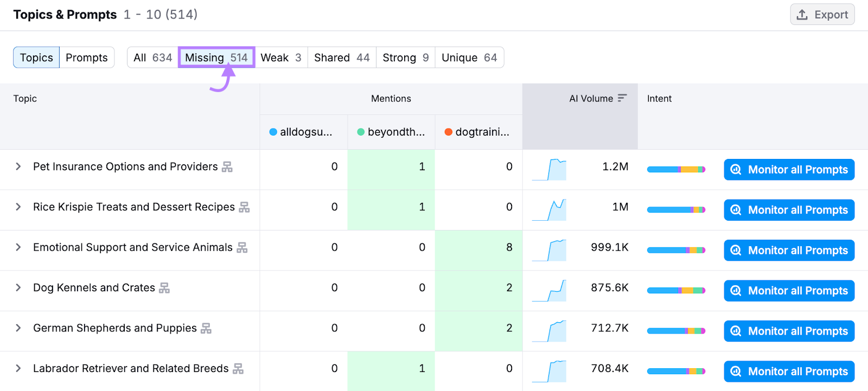868x391 pixels.
Task: Expand Emotional Support and Service Animals row
Action: [x=18, y=247]
